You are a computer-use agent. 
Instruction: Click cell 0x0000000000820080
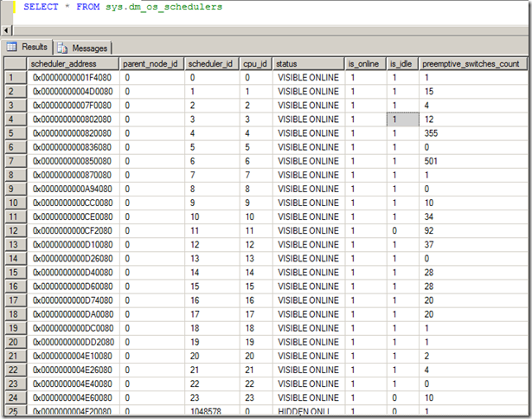74,133
